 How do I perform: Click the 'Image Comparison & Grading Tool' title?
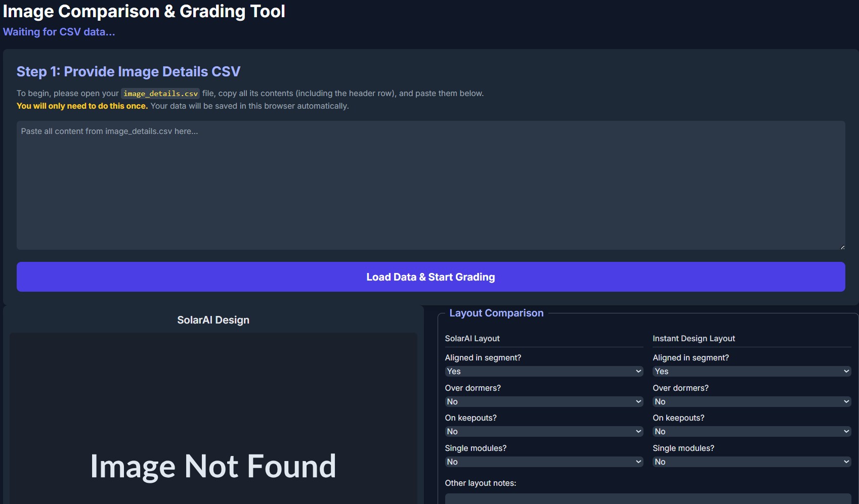click(144, 11)
